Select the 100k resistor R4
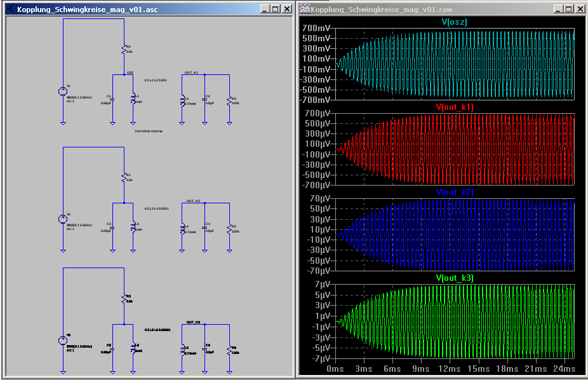Image resolution: width=588 pixels, height=380 pixels. (x=229, y=100)
